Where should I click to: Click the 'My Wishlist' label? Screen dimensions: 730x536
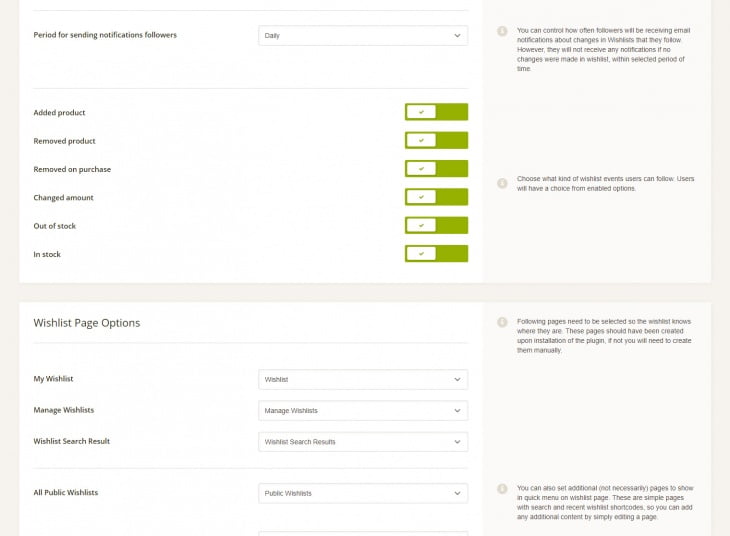(x=53, y=379)
